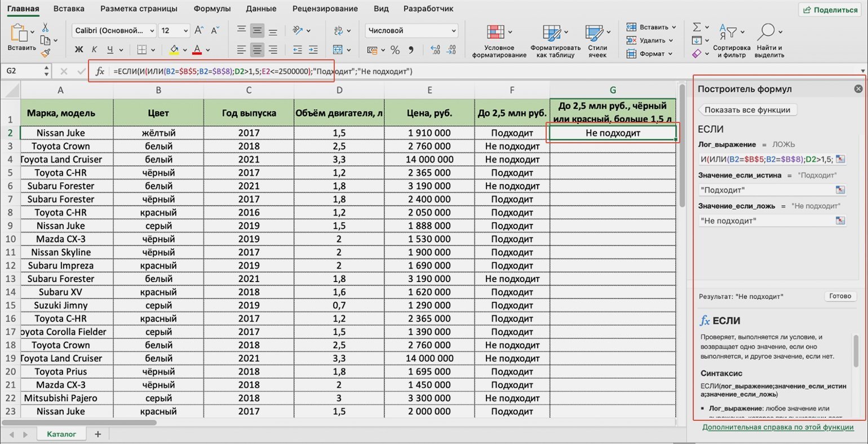This screenshot has height=444, width=868.
Task: Toggle center horizontal alignment
Action: [257, 50]
